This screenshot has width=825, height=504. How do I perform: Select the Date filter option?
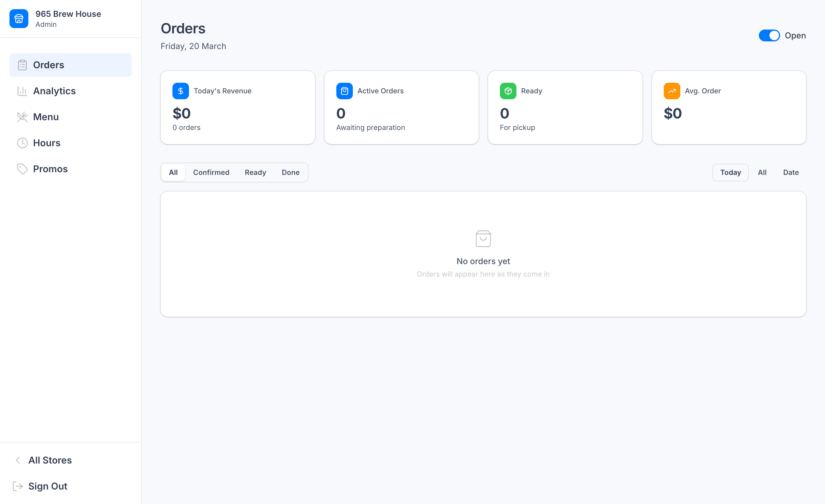pyautogui.click(x=791, y=172)
